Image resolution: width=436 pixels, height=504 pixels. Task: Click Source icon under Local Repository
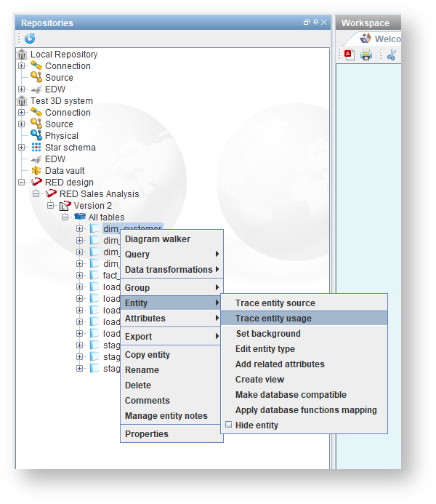click(x=36, y=78)
